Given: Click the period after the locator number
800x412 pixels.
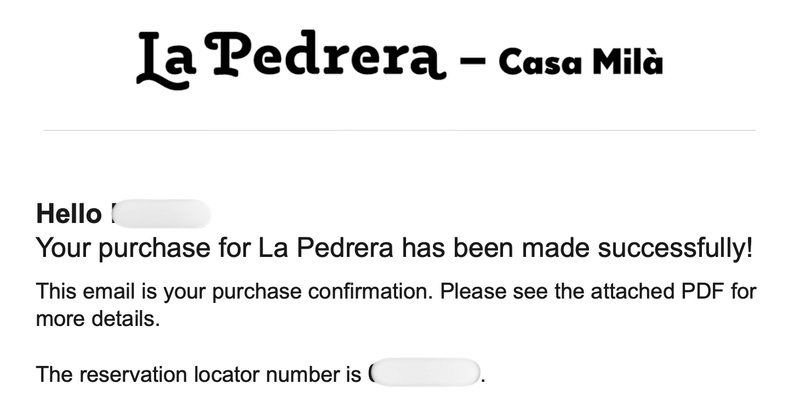Looking at the screenshot, I should coord(484,380).
